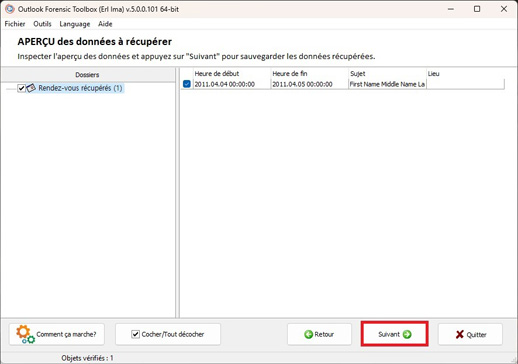The width and height of the screenshot is (518, 364).
Task: Toggle the Cocher/Tout décocher checkbox
Action: [x=135, y=334]
